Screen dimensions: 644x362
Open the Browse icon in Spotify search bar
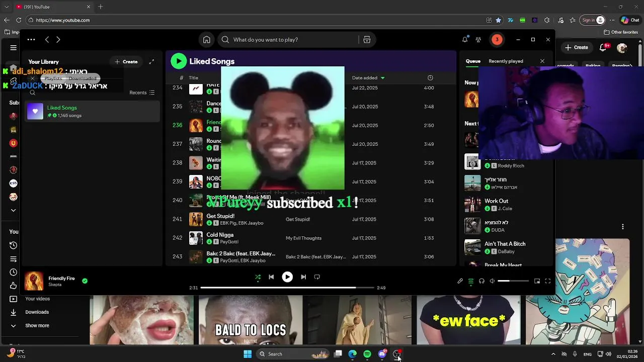pyautogui.click(x=367, y=40)
